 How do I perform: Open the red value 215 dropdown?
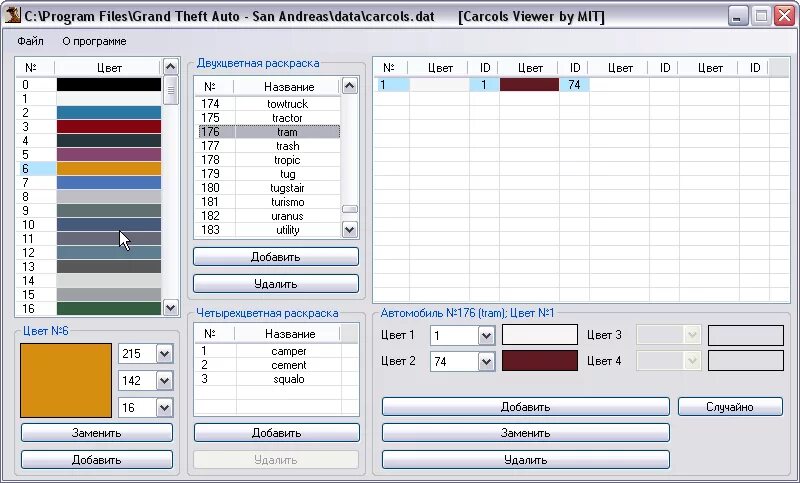[x=164, y=353]
